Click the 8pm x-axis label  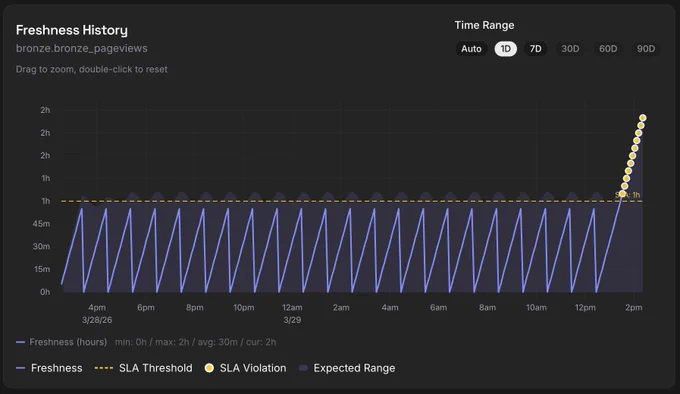[x=195, y=307]
